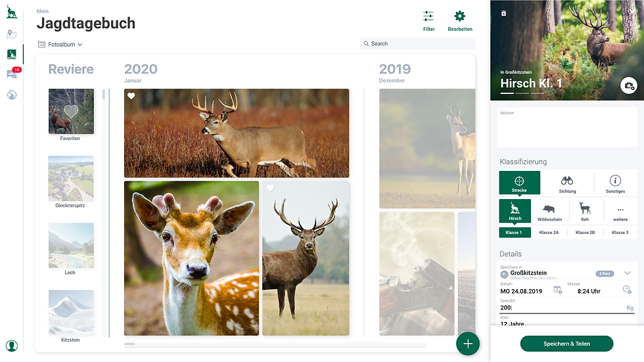Select Klasse 2B
This screenshot has height=362, width=644.
click(585, 233)
